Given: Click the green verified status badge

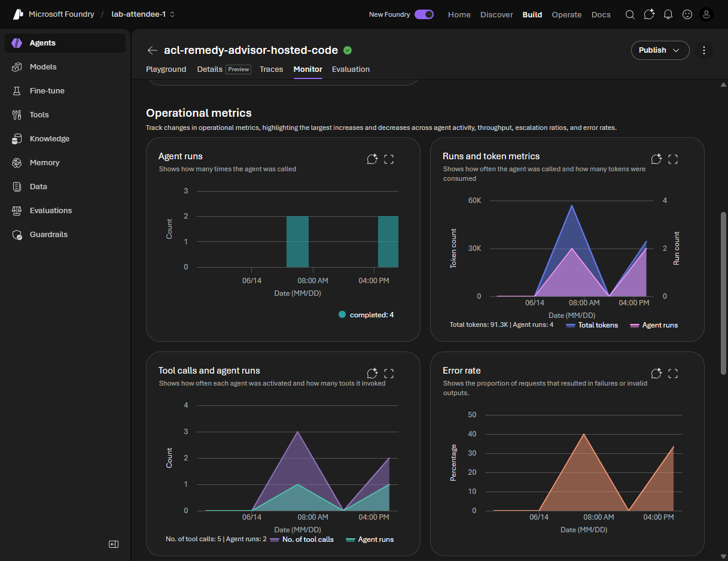Looking at the screenshot, I should pyautogui.click(x=348, y=50).
